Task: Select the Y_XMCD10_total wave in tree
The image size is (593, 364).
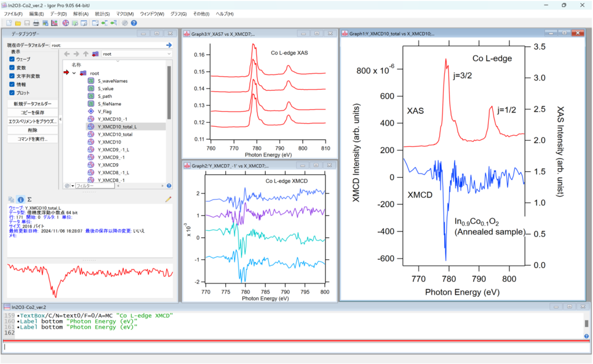Action: (x=115, y=134)
